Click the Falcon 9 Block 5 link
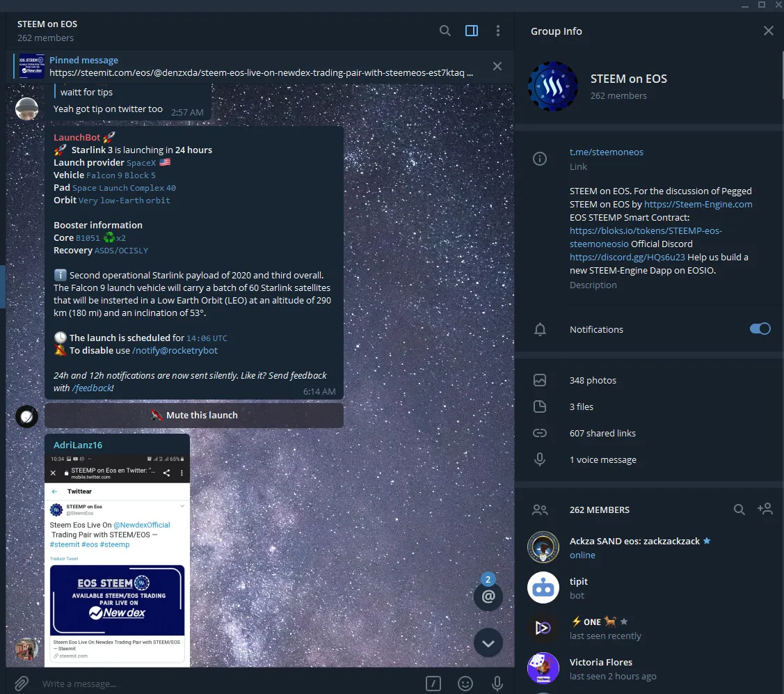The width and height of the screenshot is (784, 694). (120, 175)
